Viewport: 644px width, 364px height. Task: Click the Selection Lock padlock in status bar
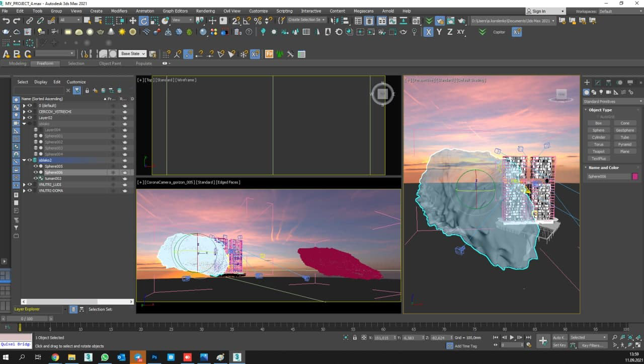pyautogui.click(x=355, y=337)
